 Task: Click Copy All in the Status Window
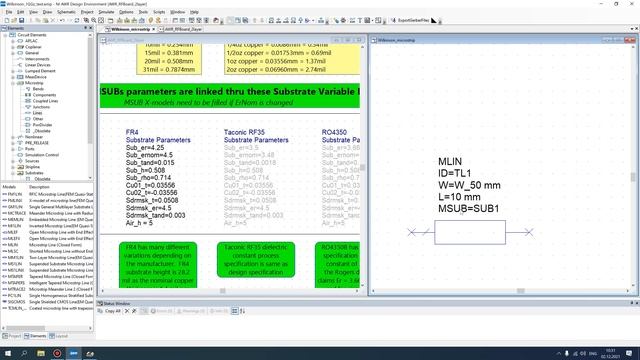pyautogui.click(x=109, y=311)
